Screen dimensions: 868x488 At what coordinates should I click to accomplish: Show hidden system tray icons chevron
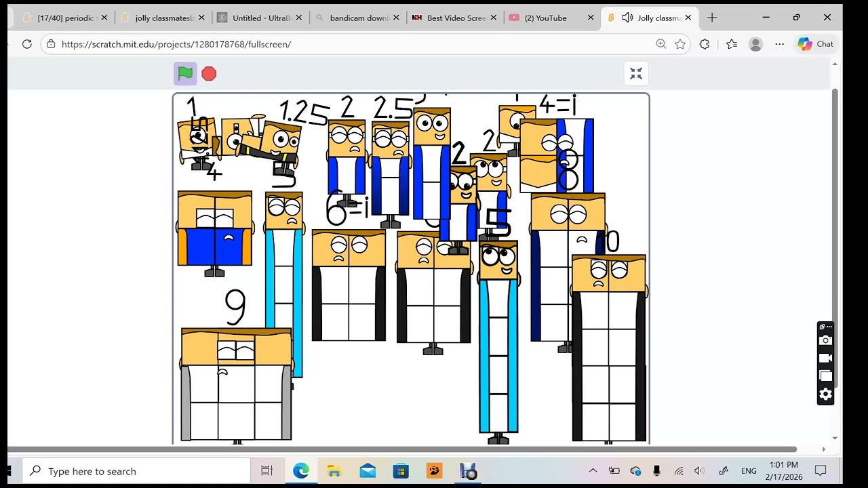[x=593, y=471]
